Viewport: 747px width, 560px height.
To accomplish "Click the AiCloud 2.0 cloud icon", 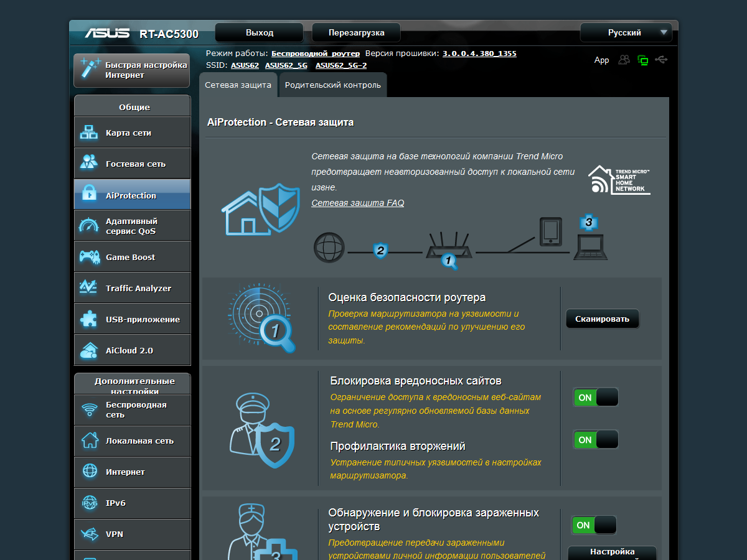I will click(x=89, y=350).
